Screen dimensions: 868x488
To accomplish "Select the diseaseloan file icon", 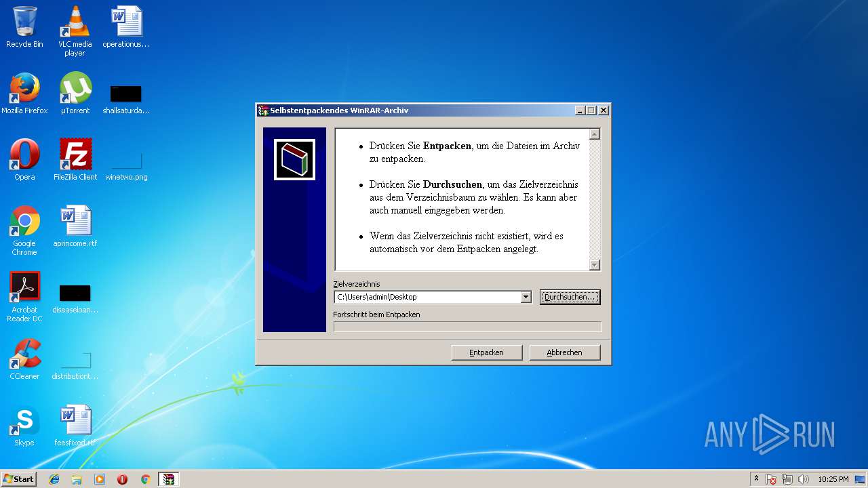I will tap(75, 298).
